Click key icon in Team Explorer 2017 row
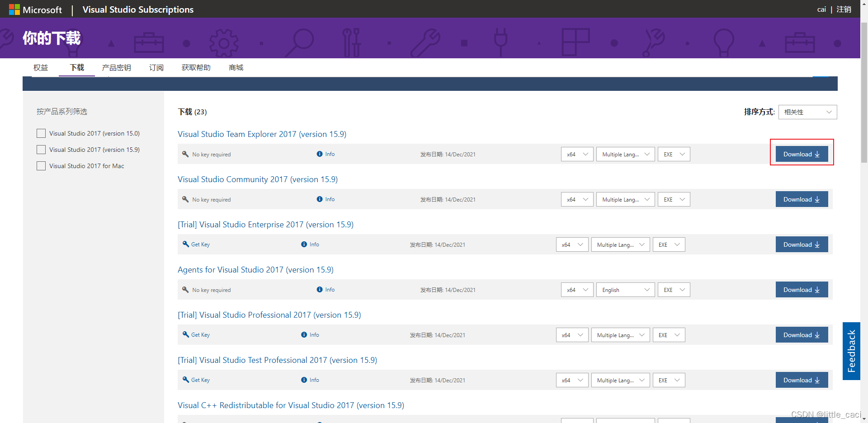 pos(185,154)
